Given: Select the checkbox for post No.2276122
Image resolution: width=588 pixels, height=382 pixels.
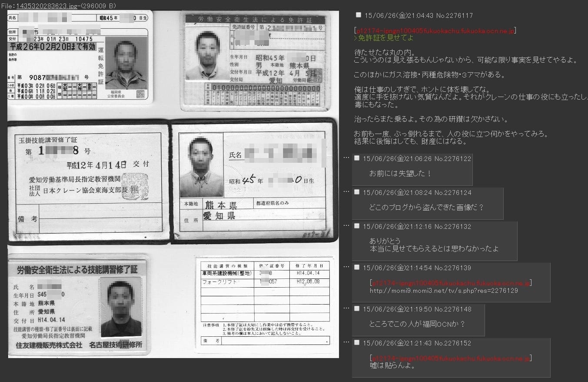Looking at the screenshot, I should point(357,158).
